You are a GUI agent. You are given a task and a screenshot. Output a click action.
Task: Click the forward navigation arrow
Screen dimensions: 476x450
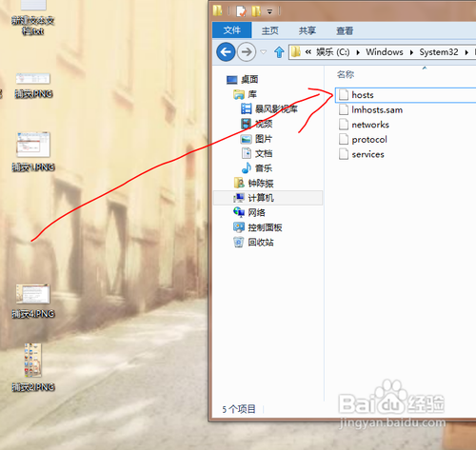pos(247,51)
